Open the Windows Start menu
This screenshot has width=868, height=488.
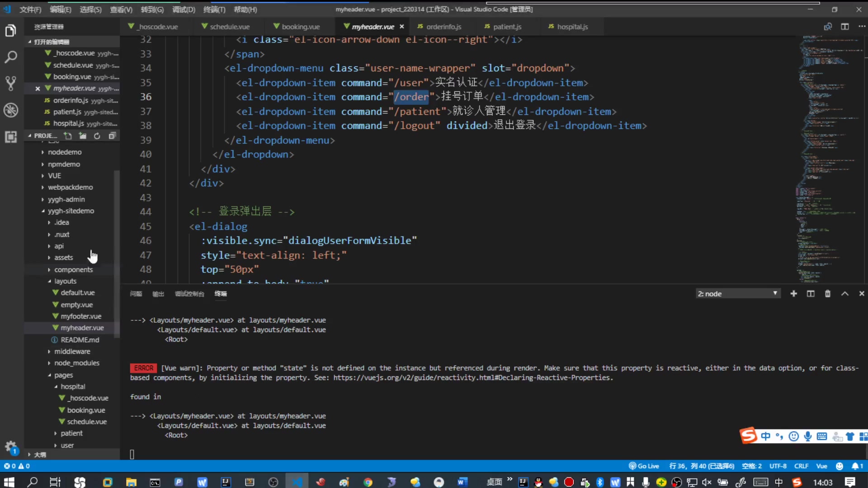click(x=9, y=482)
